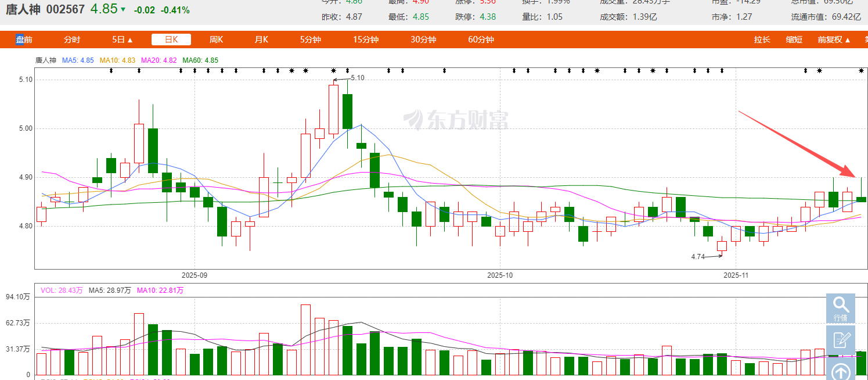The height and width of the screenshot is (380, 868).
Task: Click the 量比: 1.05 value
Action: point(542,16)
